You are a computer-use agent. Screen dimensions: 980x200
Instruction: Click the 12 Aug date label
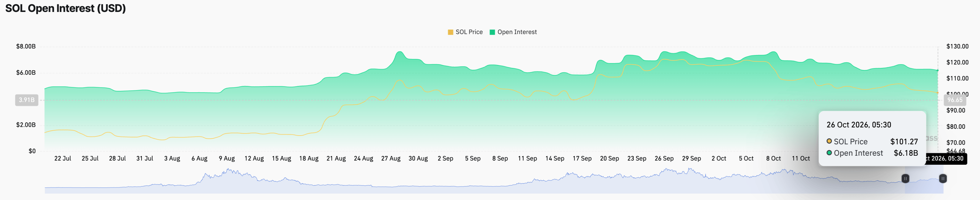point(254,159)
